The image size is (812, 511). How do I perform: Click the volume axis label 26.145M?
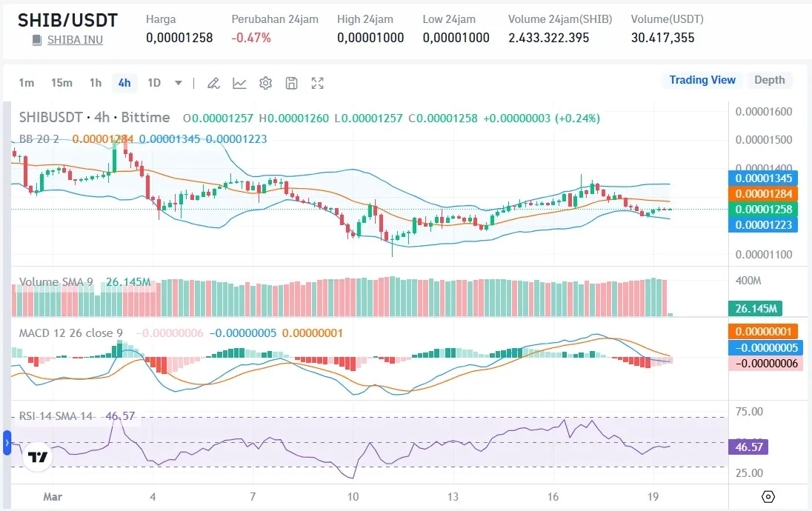[756, 309]
